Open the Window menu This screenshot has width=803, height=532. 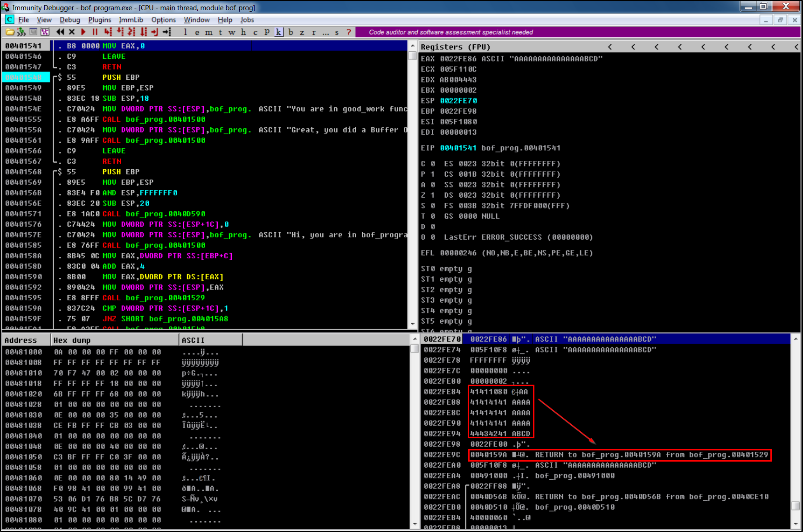pyautogui.click(x=197, y=20)
